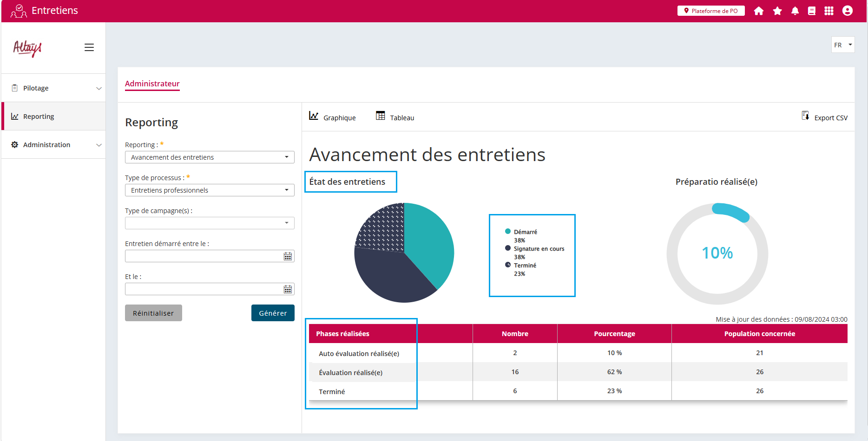Open the user profile icon
The height and width of the screenshot is (441, 868).
click(x=848, y=11)
